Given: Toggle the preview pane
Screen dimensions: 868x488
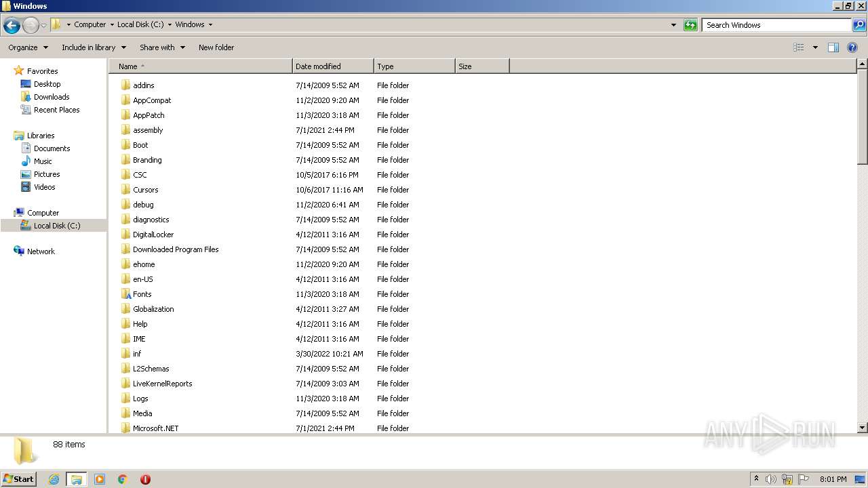Looking at the screenshot, I should [833, 47].
